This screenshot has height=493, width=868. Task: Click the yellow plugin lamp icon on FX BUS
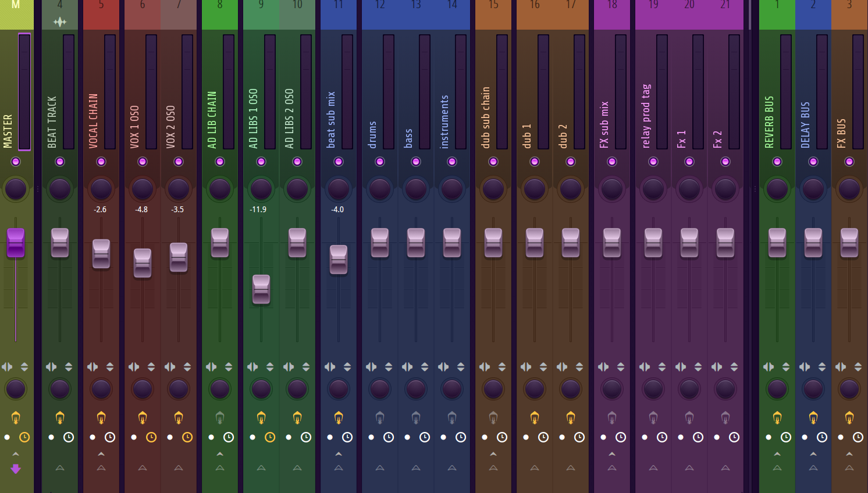[849, 417]
